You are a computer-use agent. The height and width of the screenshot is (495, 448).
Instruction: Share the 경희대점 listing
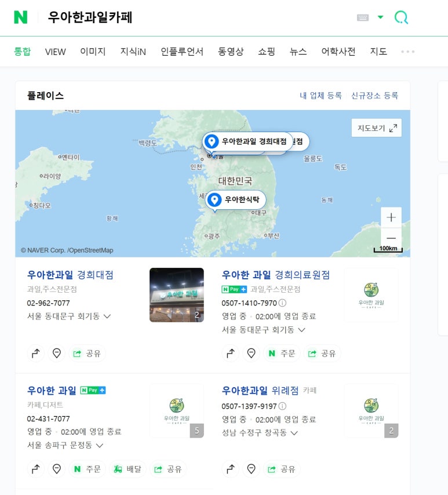tap(87, 353)
